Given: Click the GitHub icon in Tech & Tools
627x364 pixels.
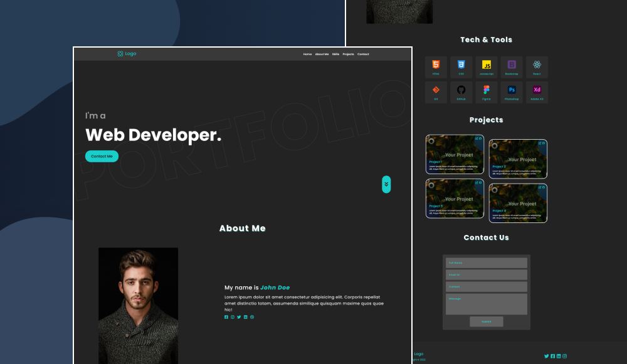Looking at the screenshot, I should tap(461, 90).
